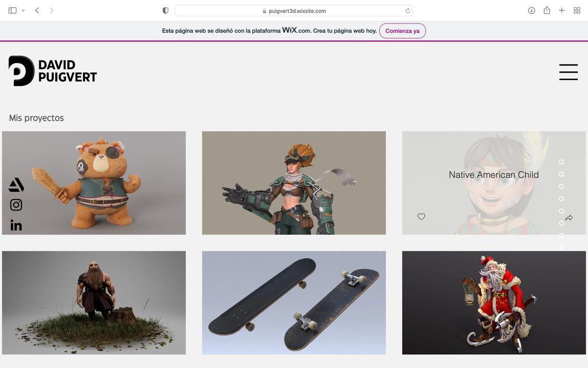
Task: Click the lock icon in address bar
Action: [x=264, y=11]
